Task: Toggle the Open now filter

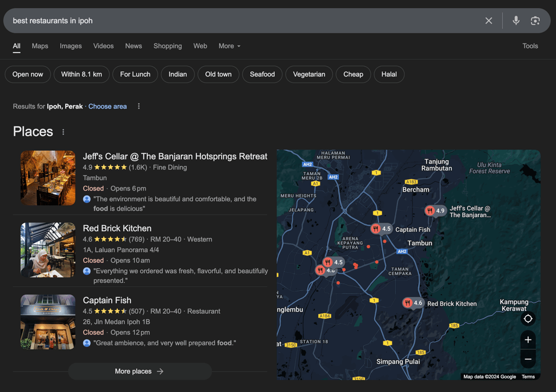Action: pos(28,74)
